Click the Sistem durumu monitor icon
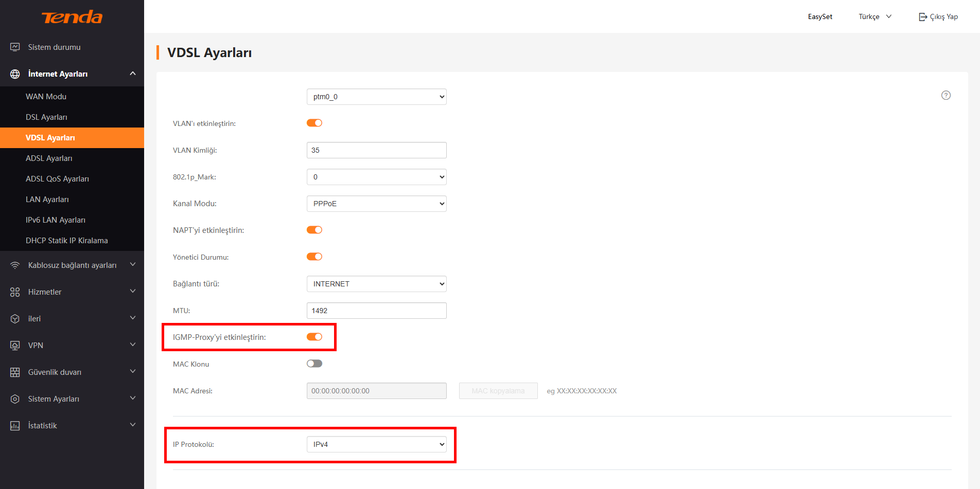980x489 pixels. tap(15, 47)
